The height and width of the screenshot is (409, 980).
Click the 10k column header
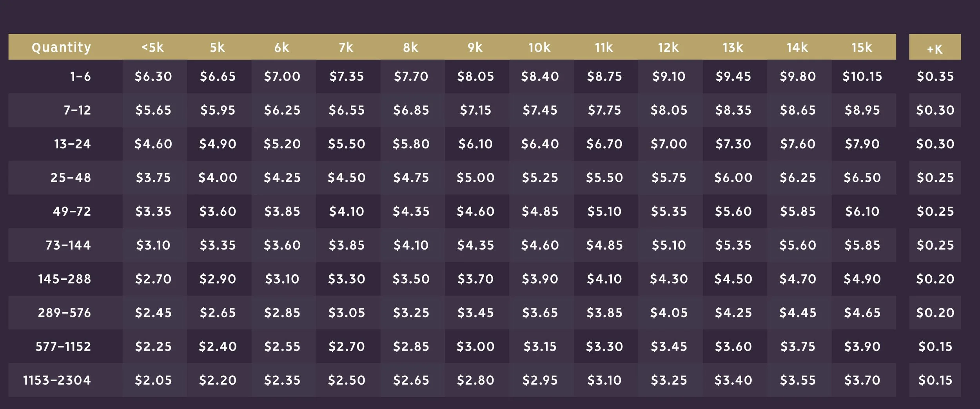(x=539, y=47)
